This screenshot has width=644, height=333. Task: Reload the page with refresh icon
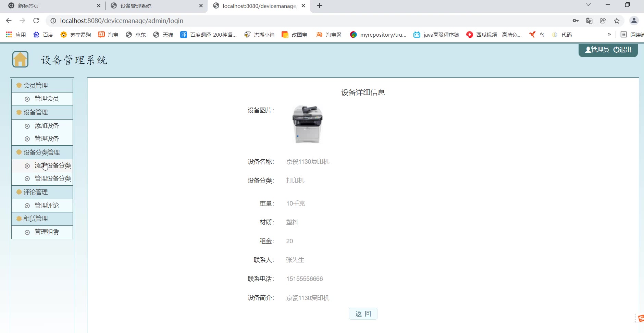pyautogui.click(x=36, y=21)
